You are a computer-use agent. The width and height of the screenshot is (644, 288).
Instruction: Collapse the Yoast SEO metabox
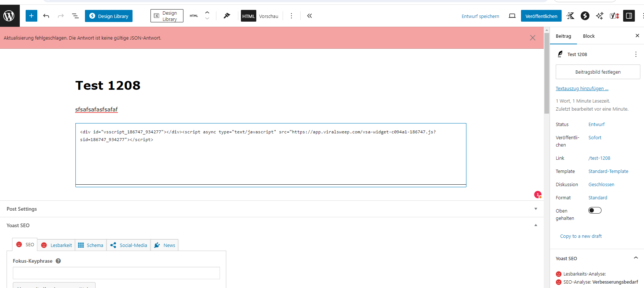[536, 225]
